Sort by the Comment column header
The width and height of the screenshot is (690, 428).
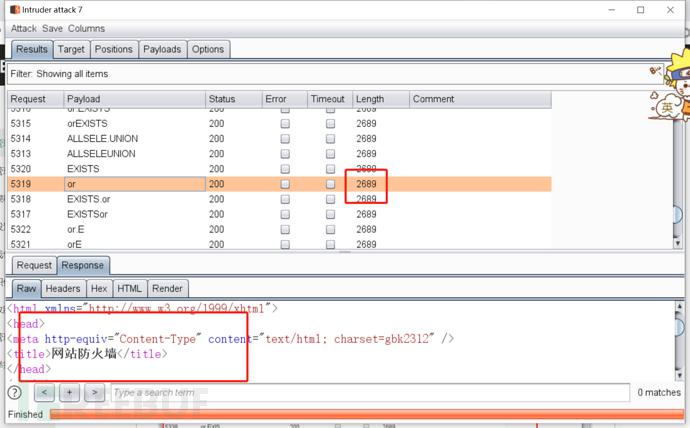click(x=480, y=99)
